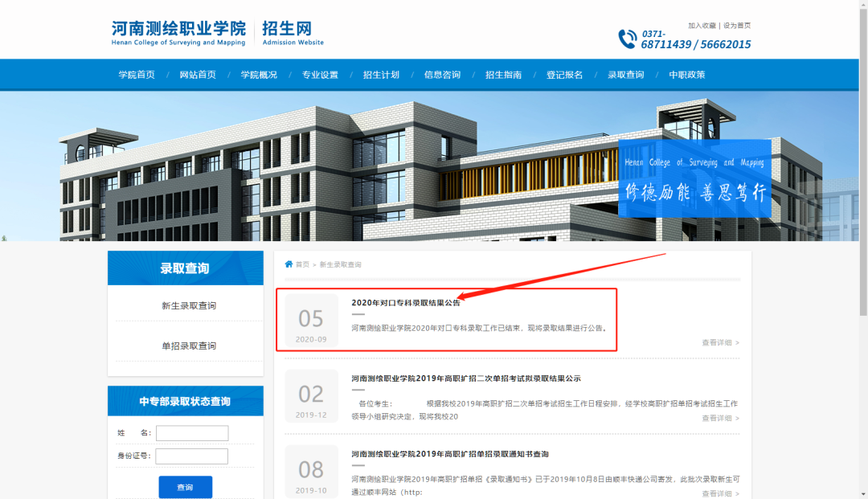Click 查看详细 for the 2019-10 article
This screenshot has height=499, width=868.
(721, 493)
